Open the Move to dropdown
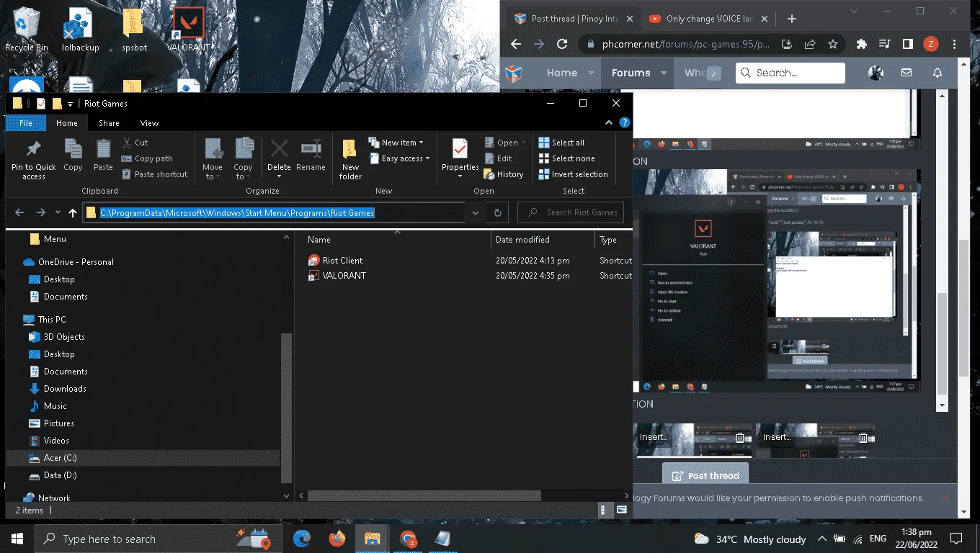980x553 pixels. 213,158
